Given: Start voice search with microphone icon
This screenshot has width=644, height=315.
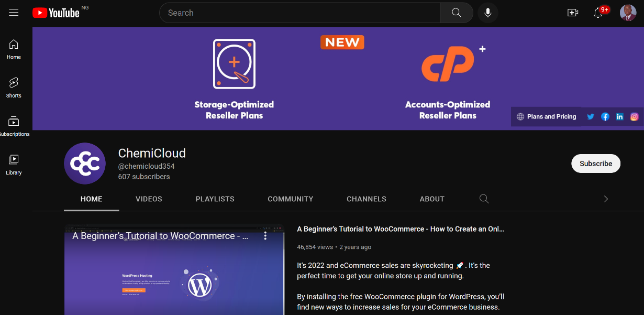Looking at the screenshot, I should click(x=488, y=13).
